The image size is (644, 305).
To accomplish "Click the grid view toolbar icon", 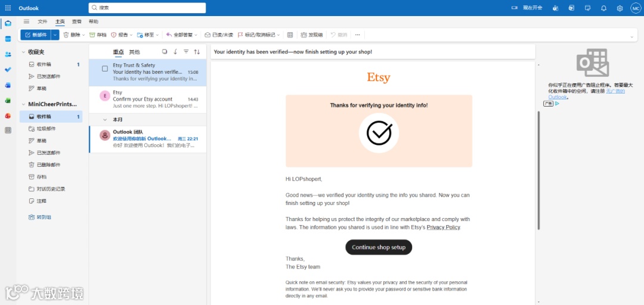I will 290,35.
